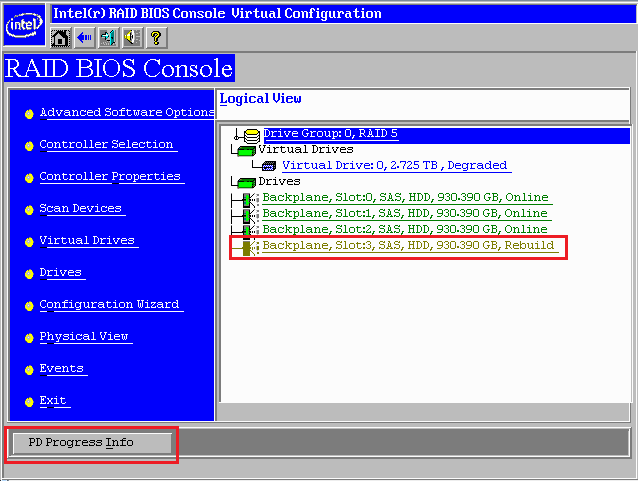Click the Slot:3 rebuilding drive icon
Image resolution: width=638 pixels, height=481 pixels.
(x=250, y=247)
